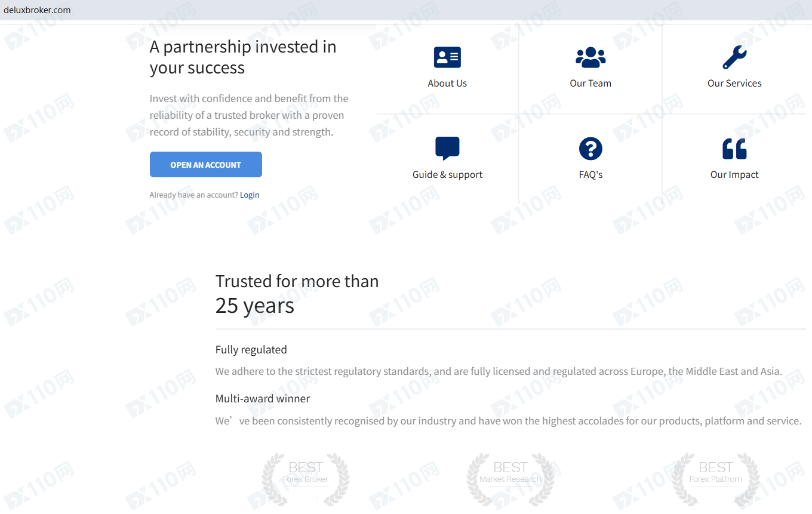Select the Our Services wrench icon

[x=734, y=57]
